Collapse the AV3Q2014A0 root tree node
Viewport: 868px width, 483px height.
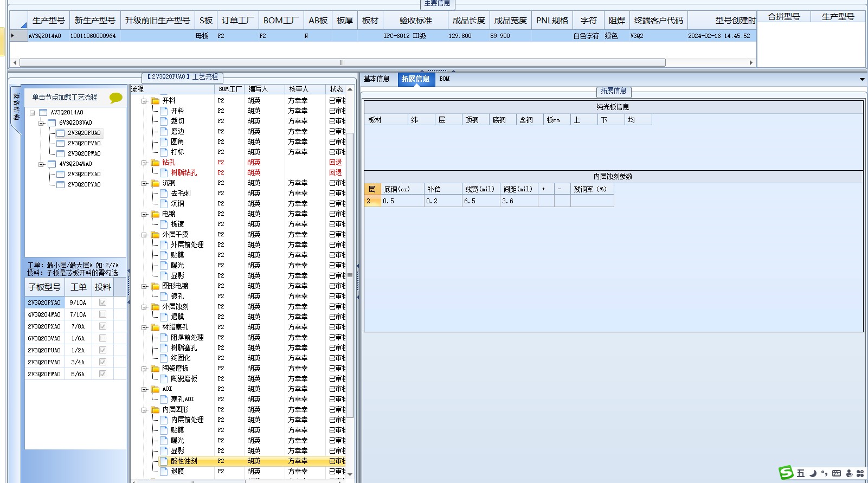coord(33,113)
